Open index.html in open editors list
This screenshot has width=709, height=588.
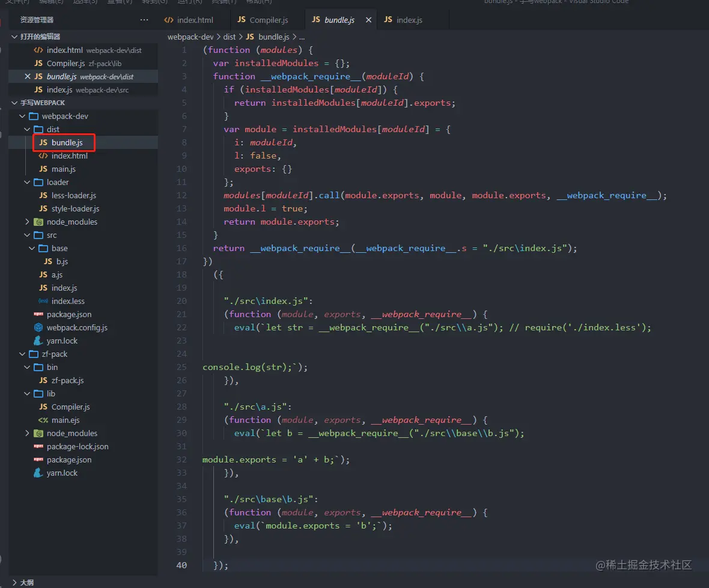point(83,50)
